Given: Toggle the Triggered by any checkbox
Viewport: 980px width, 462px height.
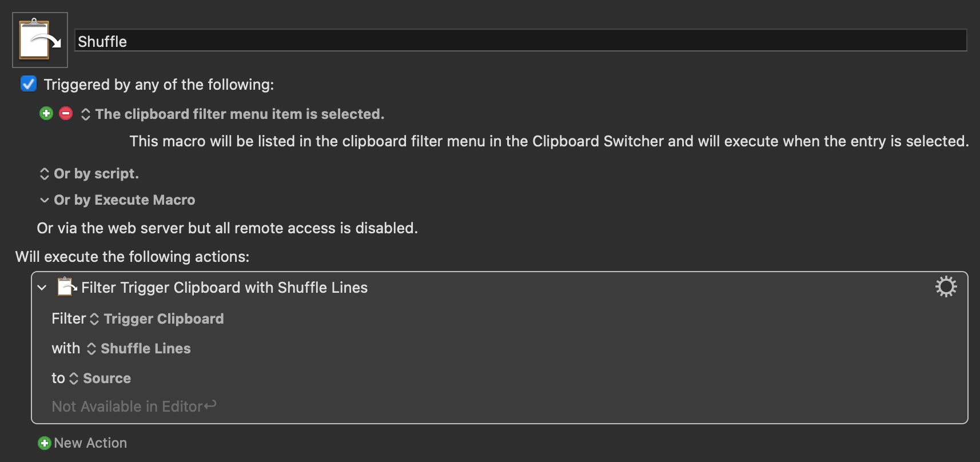Looking at the screenshot, I should [29, 84].
